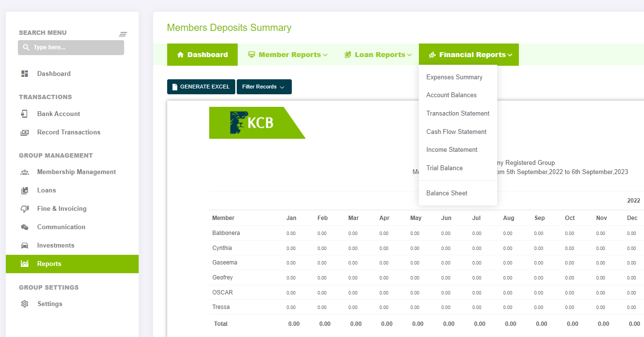644x337 pixels.
Task: Click the Record Transactions money icon
Action: pyautogui.click(x=25, y=132)
